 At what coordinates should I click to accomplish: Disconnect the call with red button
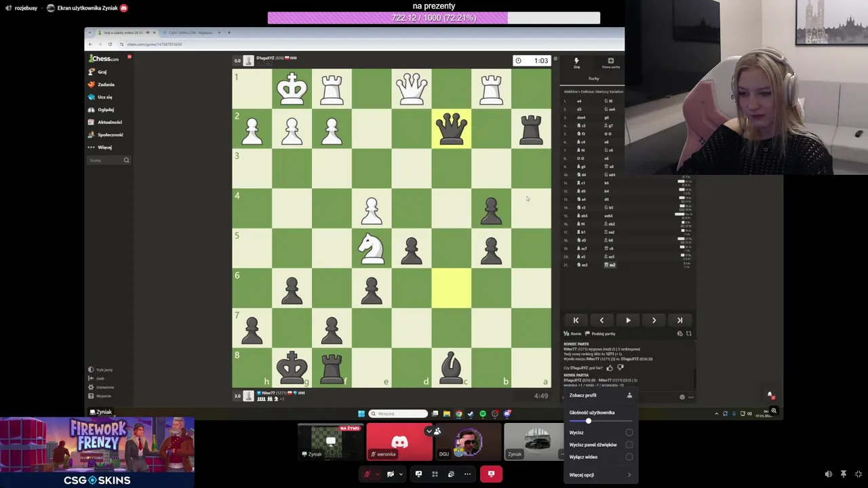(491, 474)
